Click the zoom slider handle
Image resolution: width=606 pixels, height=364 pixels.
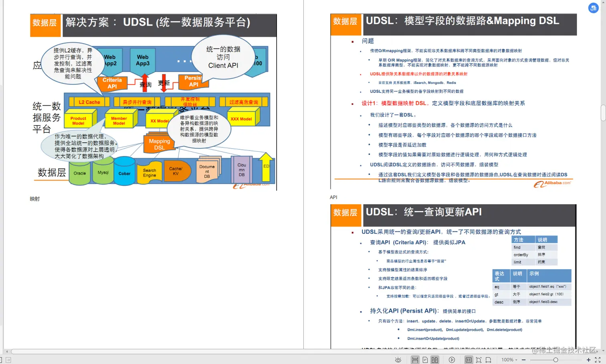point(556,360)
